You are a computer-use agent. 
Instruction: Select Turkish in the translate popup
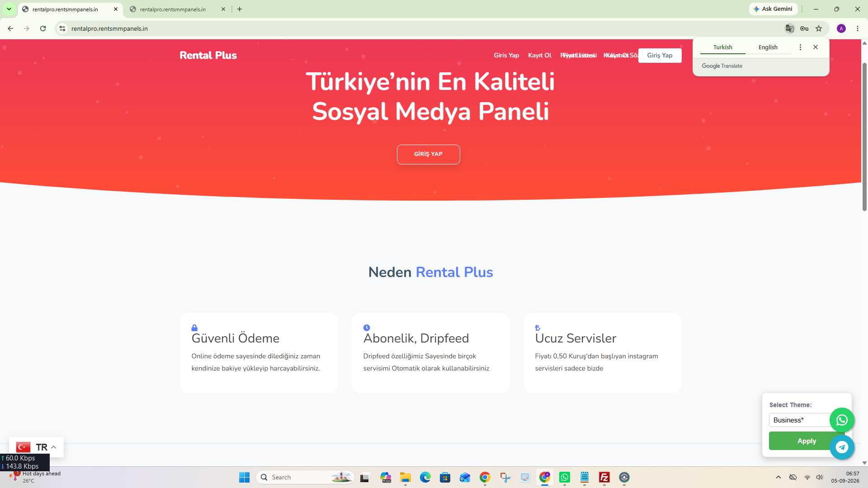[722, 47]
